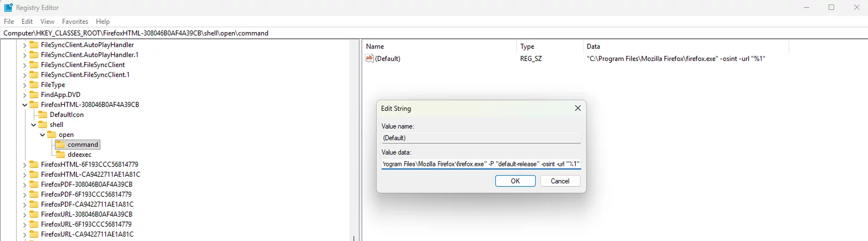Click the Registry Editor app icon in title bar
This screenshot has height=241, width=868.
[9, 8]
